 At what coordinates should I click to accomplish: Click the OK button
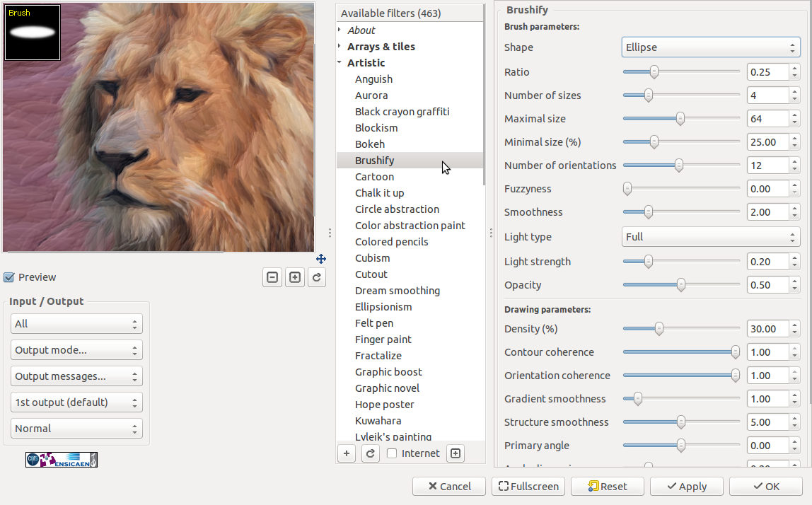pyautogui.click(x=766, y=487)
